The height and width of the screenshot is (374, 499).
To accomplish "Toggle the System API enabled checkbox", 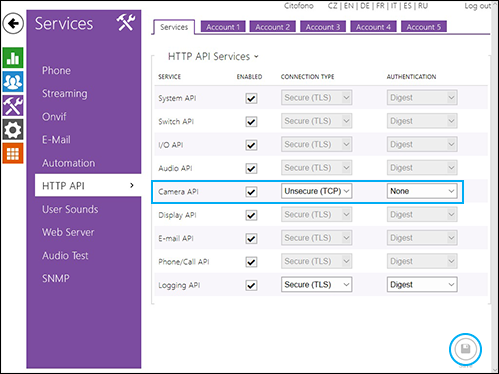I will click(251, 98).
